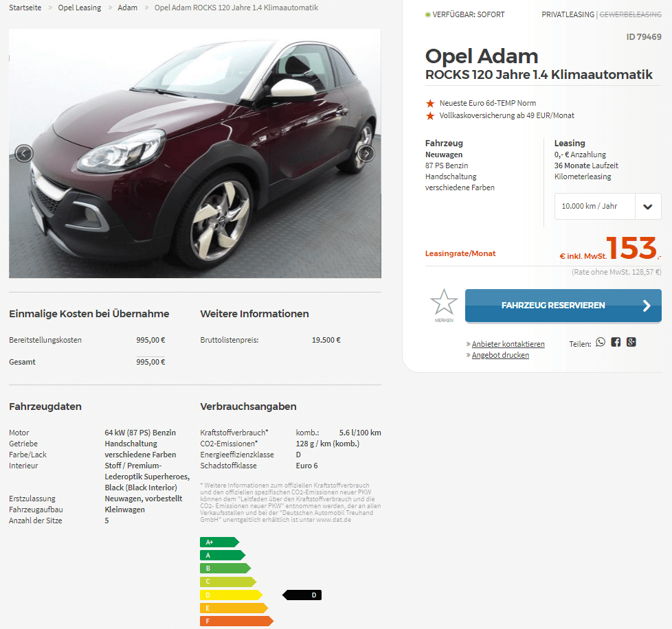Bookmark the vehicle via Merken star
The width and height of the screenshot is (672, 629).
444,306
